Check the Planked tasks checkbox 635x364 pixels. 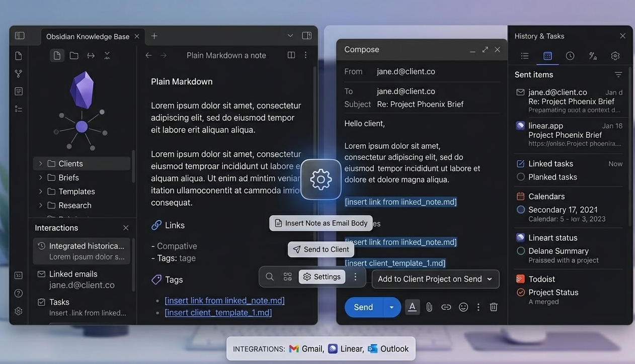[x=521, y=177]
